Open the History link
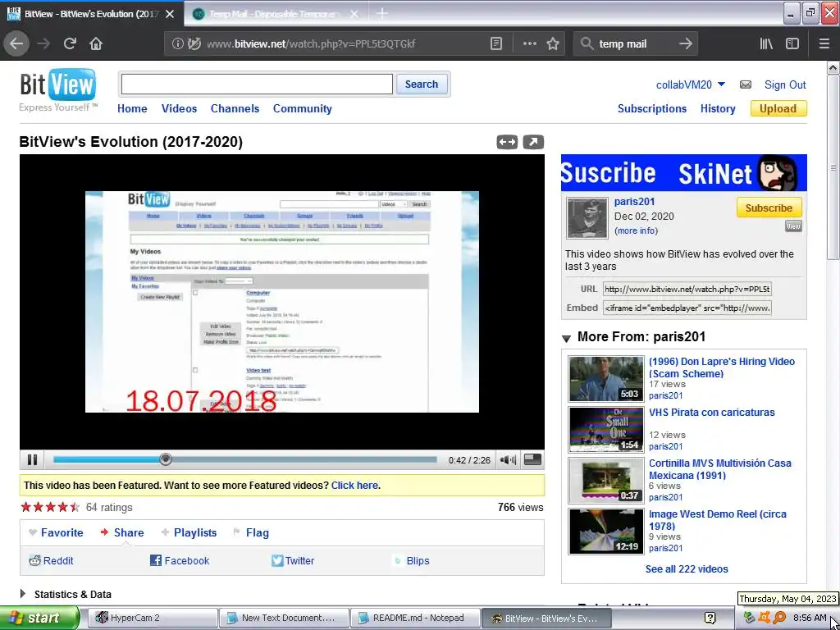Image resolution: width=840 pixels, height=630 pixels. tap(718, 109)
